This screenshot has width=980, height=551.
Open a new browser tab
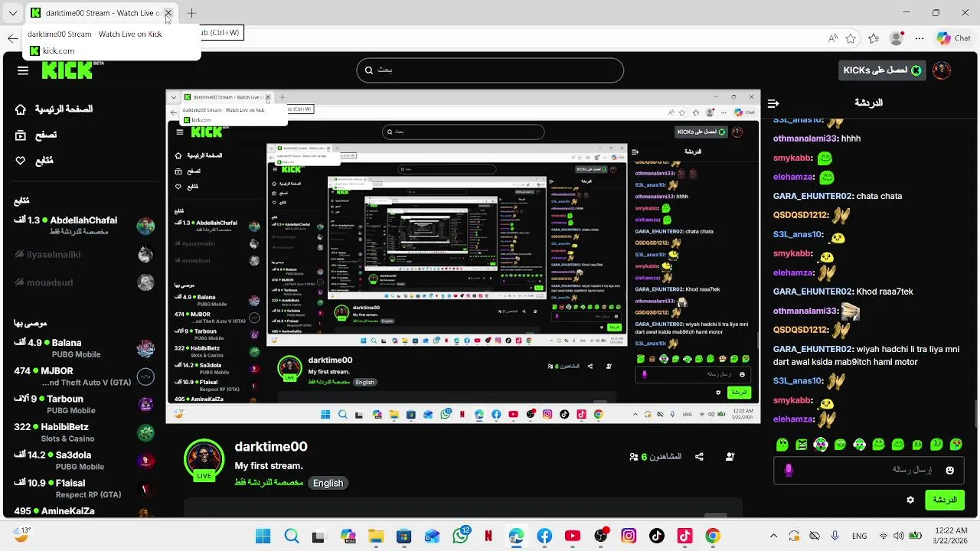pyautogui.click(x=191, y=13)
